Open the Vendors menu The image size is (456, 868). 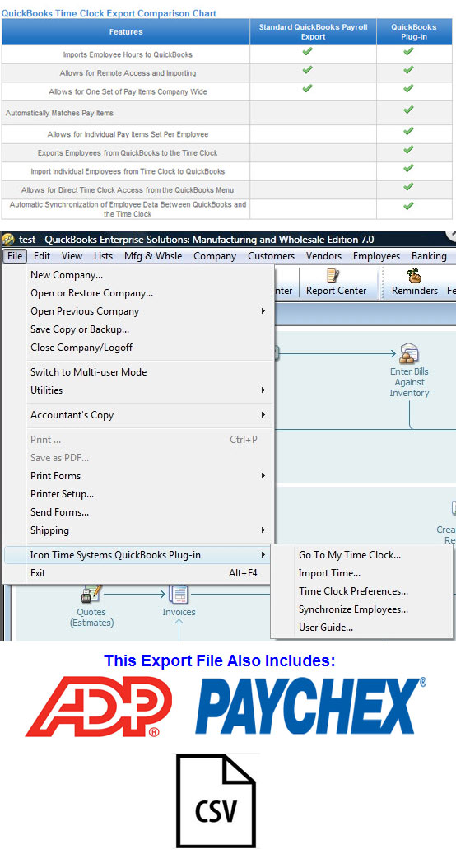pos(323,256)
